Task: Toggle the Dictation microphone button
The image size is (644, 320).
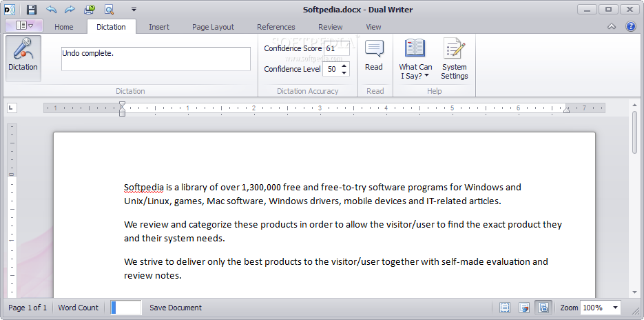Action: [x=23, y=58]
